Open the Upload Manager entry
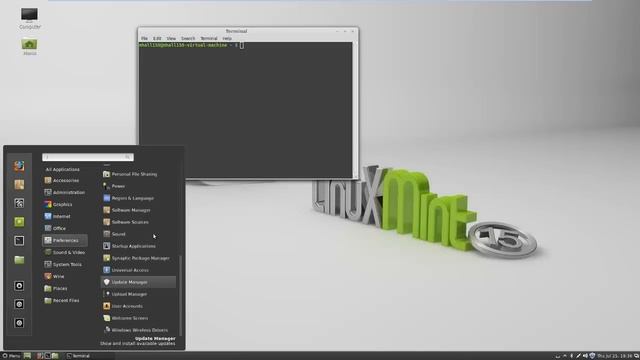The image size is (640, 360). [x=125, y=294]
